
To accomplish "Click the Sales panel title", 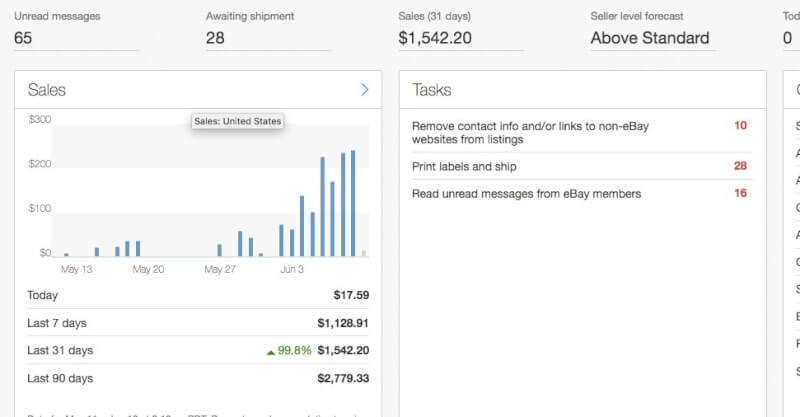I will point(47,90).
